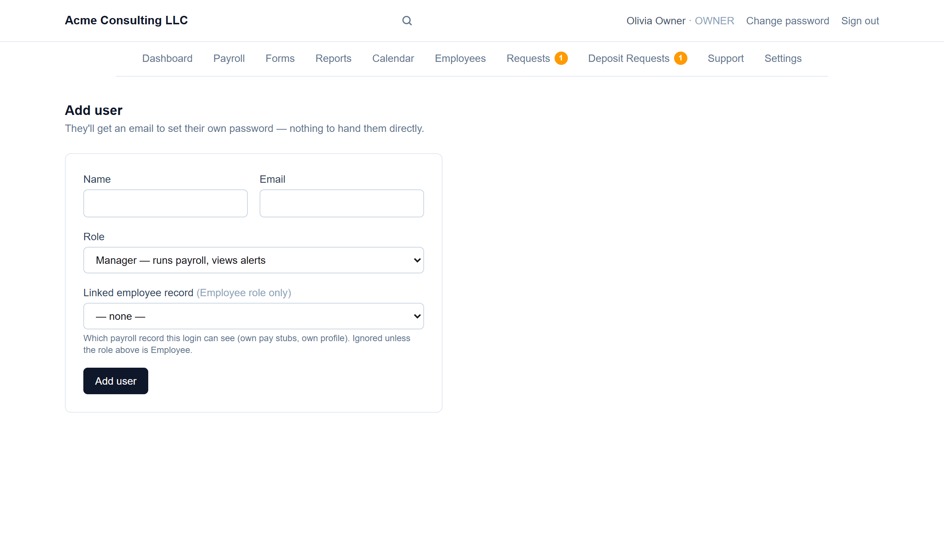Click the "Add user" page heading
This screenshot has height=560, width=944.
click(x=94, y=110)
